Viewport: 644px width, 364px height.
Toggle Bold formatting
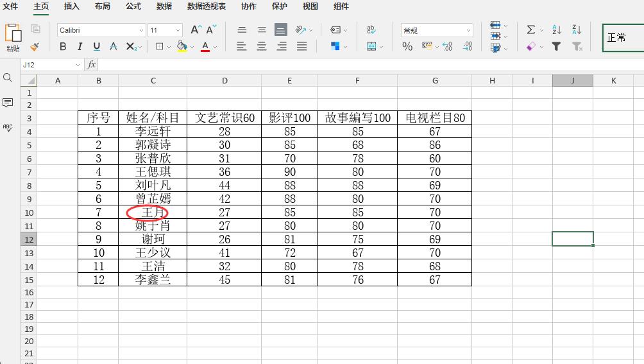pyautogui.click(x=63, y=46)
